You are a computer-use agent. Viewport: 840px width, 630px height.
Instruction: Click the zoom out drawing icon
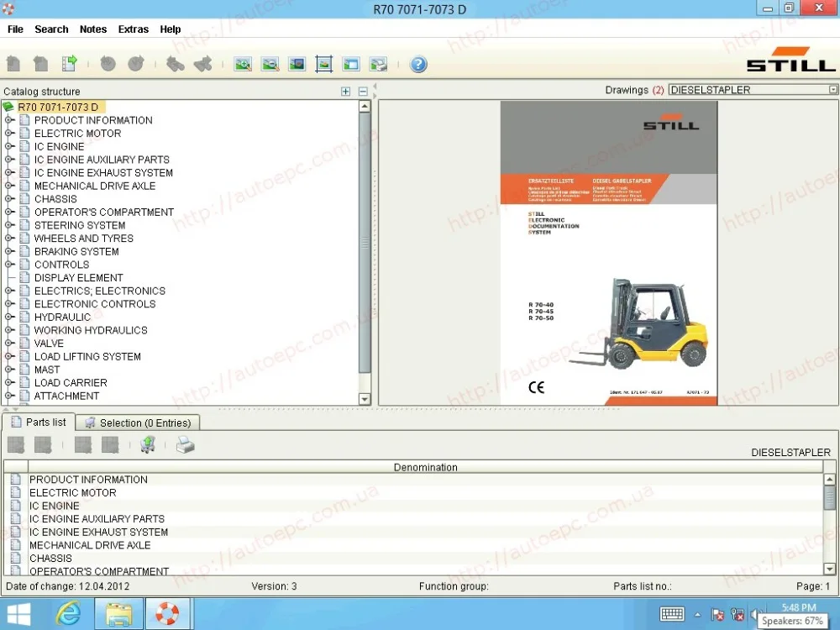pos(270,64)
